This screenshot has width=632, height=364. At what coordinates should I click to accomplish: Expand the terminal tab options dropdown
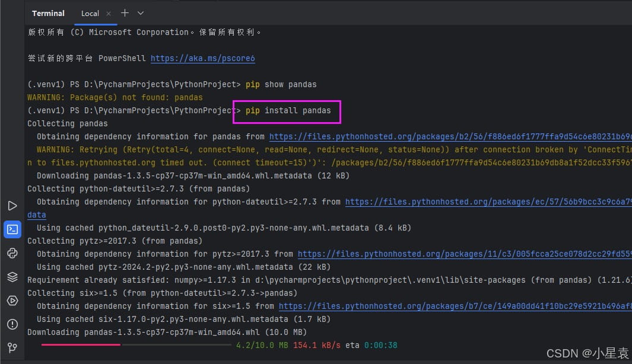point(141,13)
